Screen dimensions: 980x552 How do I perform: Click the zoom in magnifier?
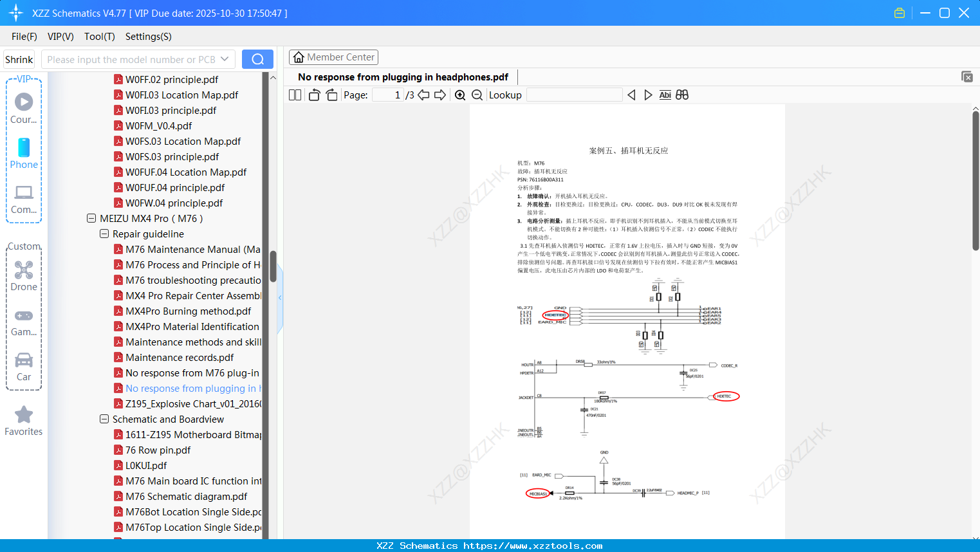coord(460,95)
